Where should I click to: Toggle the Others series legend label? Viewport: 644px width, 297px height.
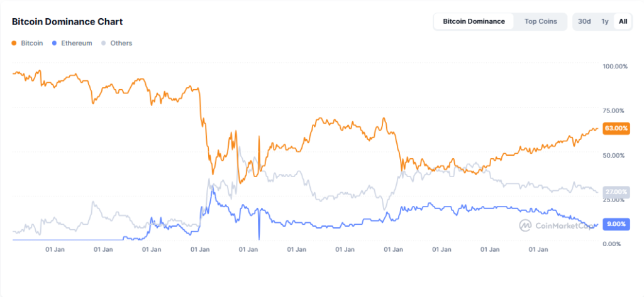click(121, 43)
